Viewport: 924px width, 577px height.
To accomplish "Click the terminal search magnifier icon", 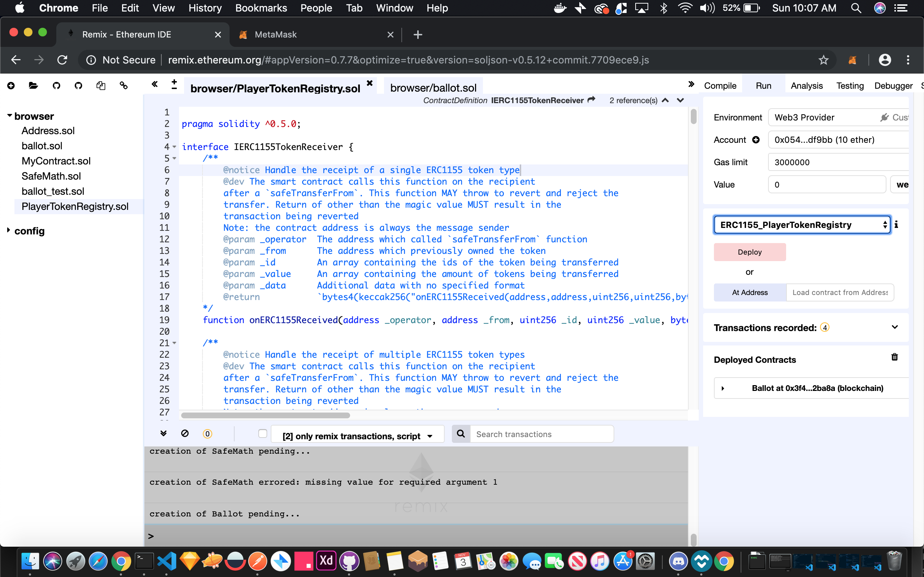I will click(461, 434).
